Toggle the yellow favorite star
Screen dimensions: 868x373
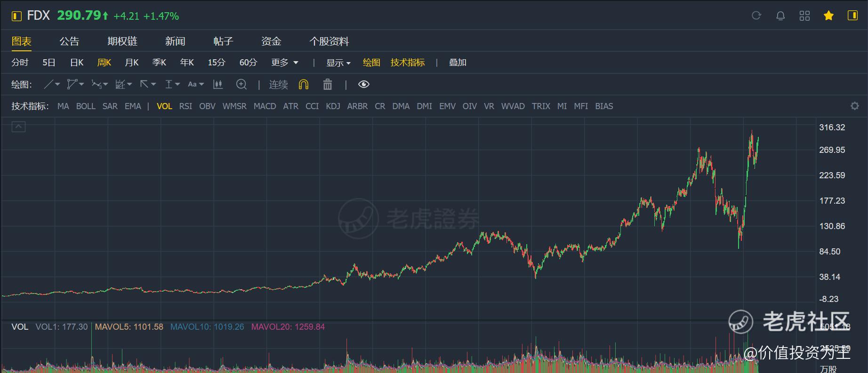click(828, 16)
